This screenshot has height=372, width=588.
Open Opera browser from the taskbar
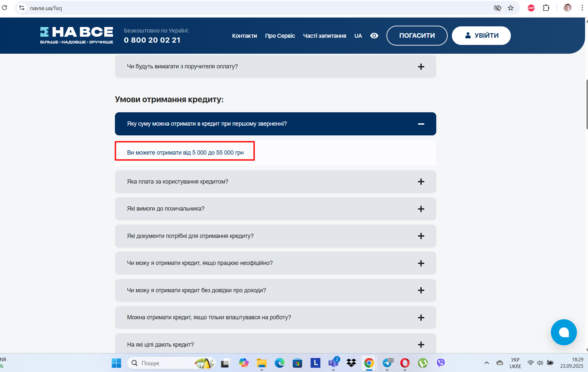[x=405, y=363]
